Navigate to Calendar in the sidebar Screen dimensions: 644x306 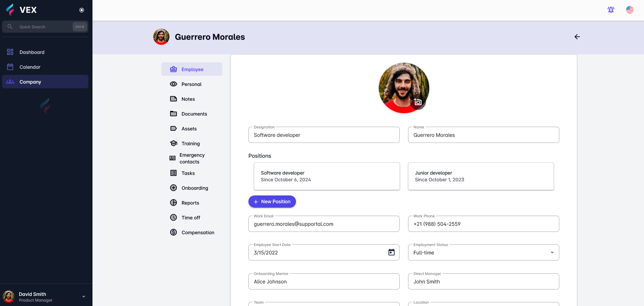(x=30, y=67)
